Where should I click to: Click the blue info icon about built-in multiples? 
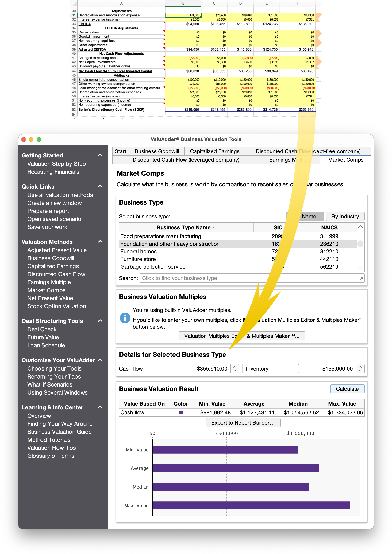(x=125, y=318)
